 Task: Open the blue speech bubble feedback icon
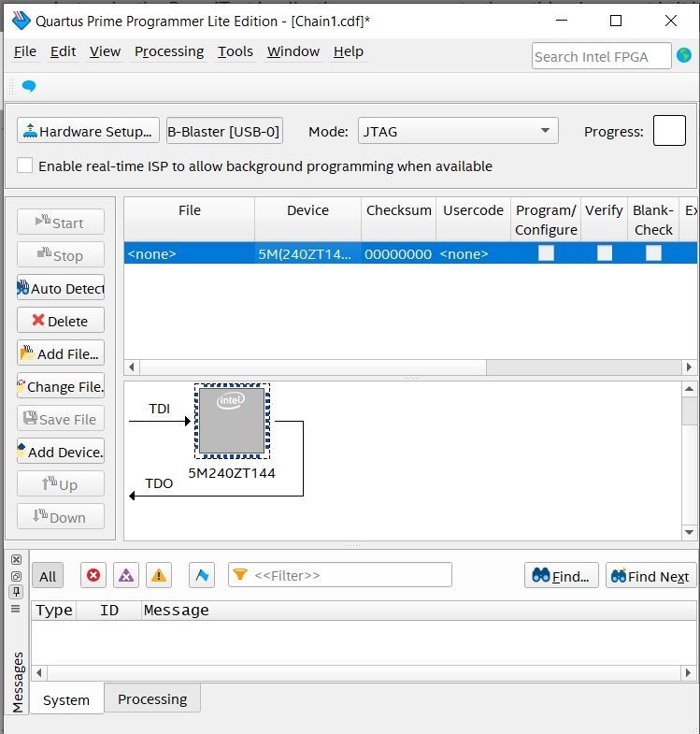click(29, 86)
